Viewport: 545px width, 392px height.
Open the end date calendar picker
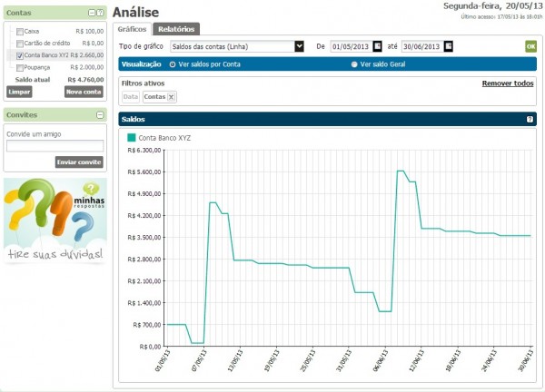click(449, 46)
